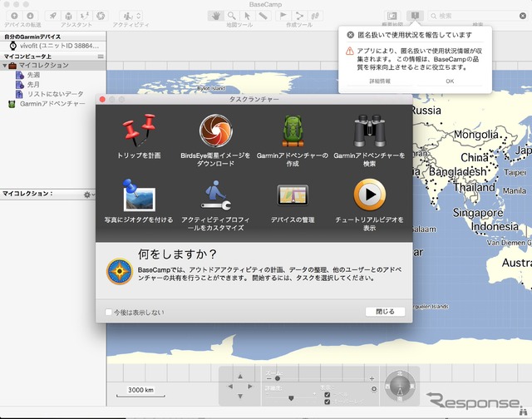Click the notification alert toolbar icon
The height and width of the screenshot is (419, 532).
coord(415,16)
